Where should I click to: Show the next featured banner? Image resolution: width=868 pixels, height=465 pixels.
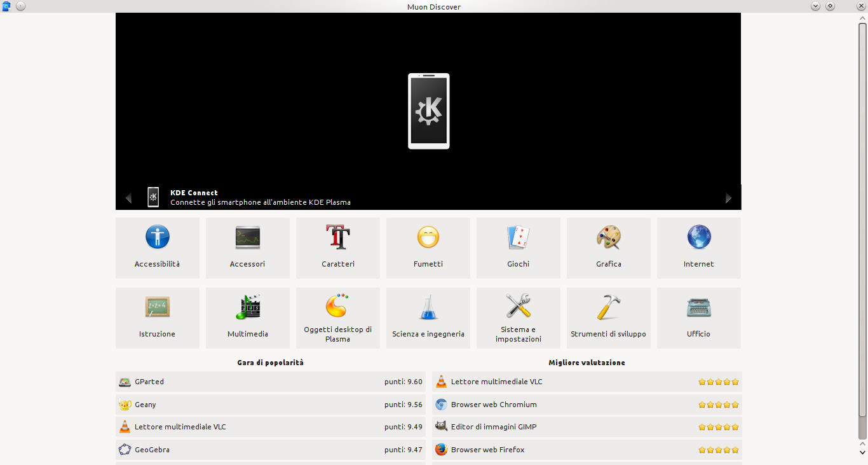[x=728, y=198]
